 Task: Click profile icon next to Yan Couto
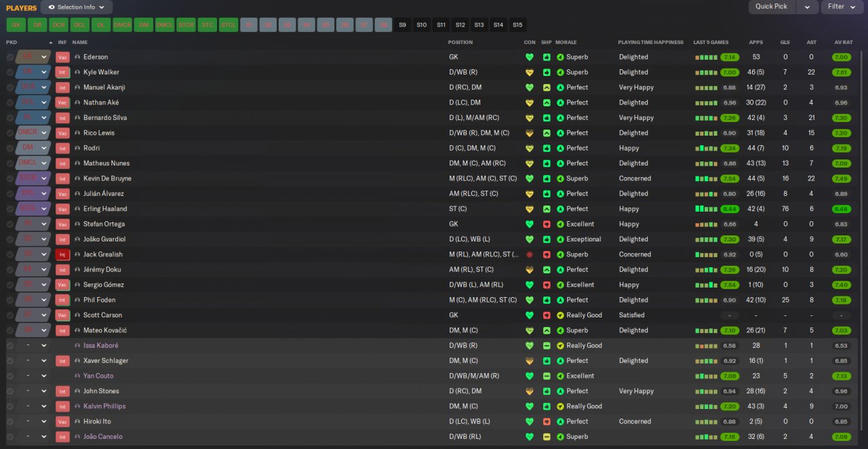(78, 376)
